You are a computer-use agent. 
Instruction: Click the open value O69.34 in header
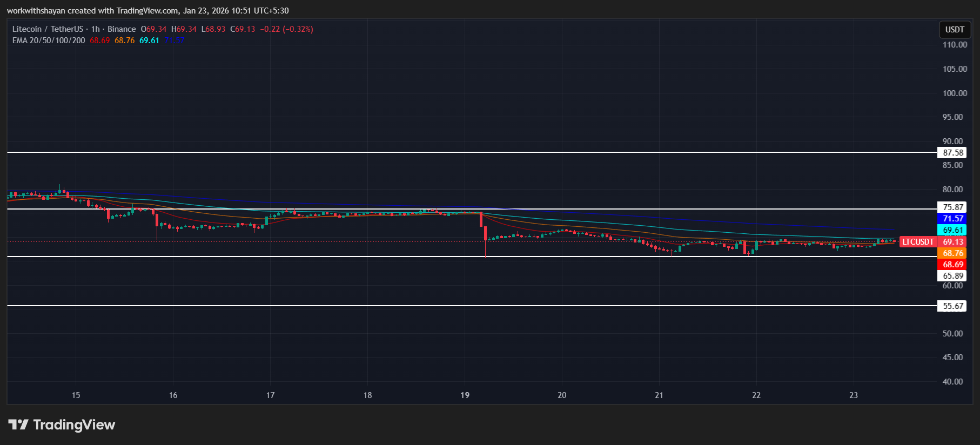(154, 29)
